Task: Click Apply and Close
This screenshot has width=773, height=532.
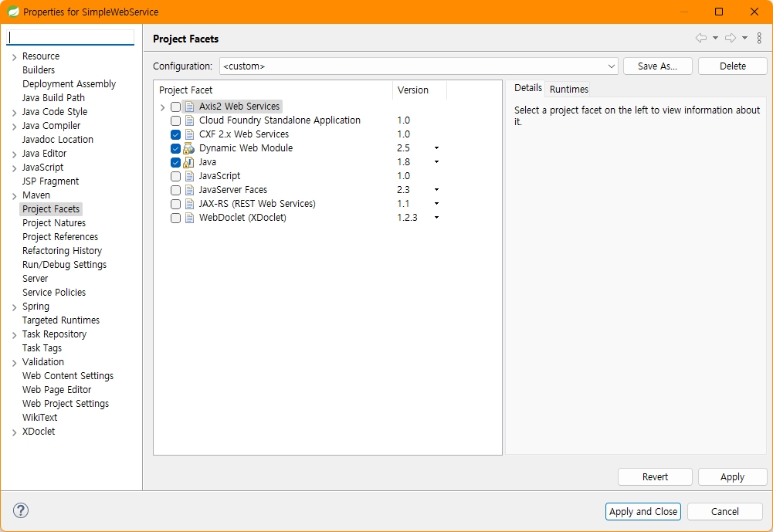Action: click(642, 511)
